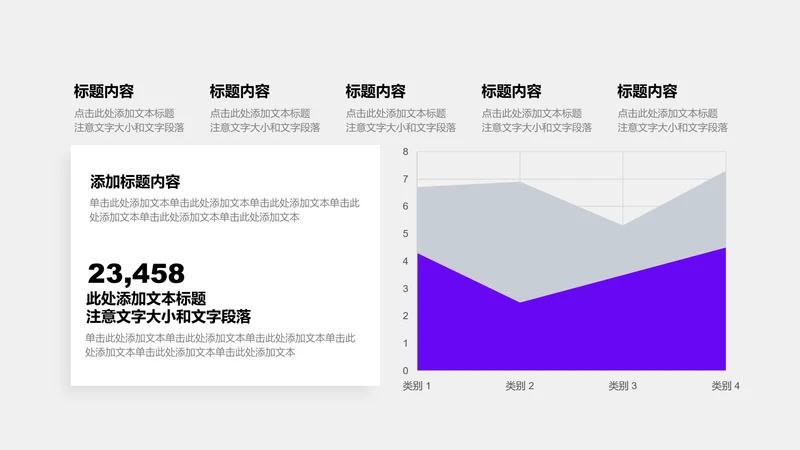Select the y-axis value 0
800x450 pixels.
[406, 370]
